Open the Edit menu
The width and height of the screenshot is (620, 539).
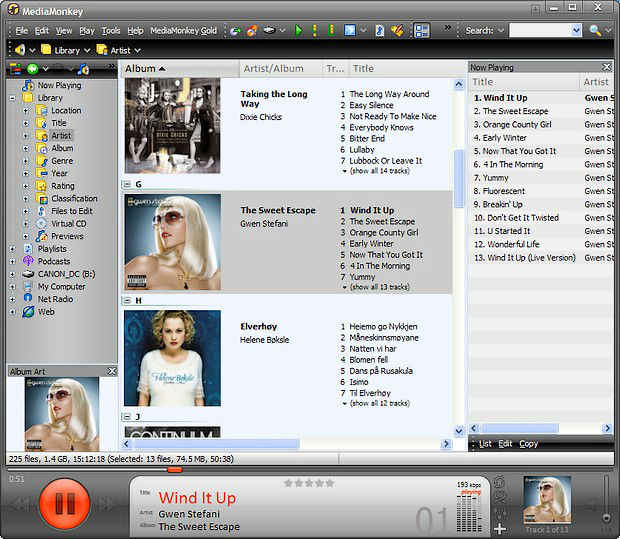pyautogui.click(x=42, y=30)
